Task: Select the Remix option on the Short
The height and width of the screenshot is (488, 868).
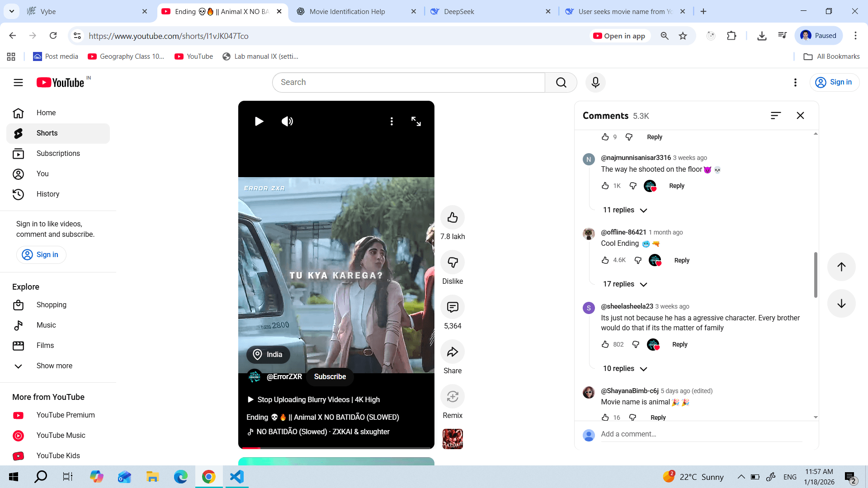Action: [453, 396]
